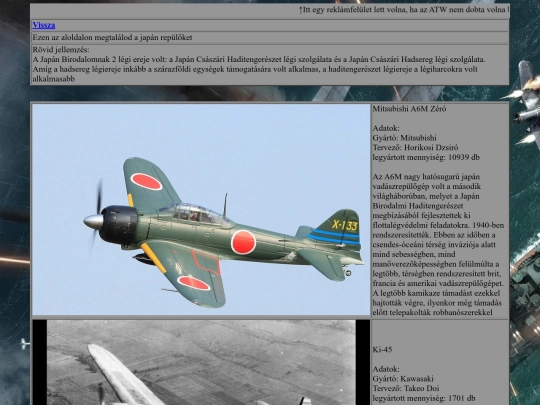This screenshot has height=405, width=540.
Task: Select 'Ezen az aloldalon megtalálod a japán repülőket'
Action: (112, 38)
